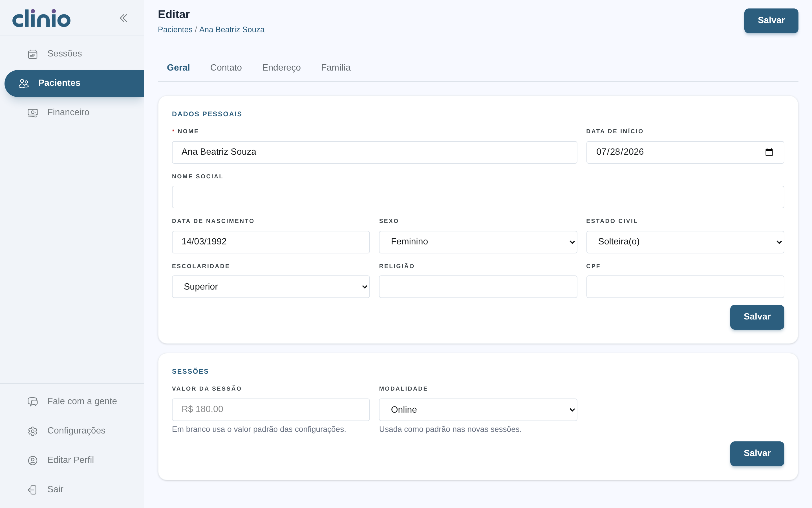Viewport: 812px width, 508px height.
Task: Open the Modalidade dropdown
Action: [478, 410]
